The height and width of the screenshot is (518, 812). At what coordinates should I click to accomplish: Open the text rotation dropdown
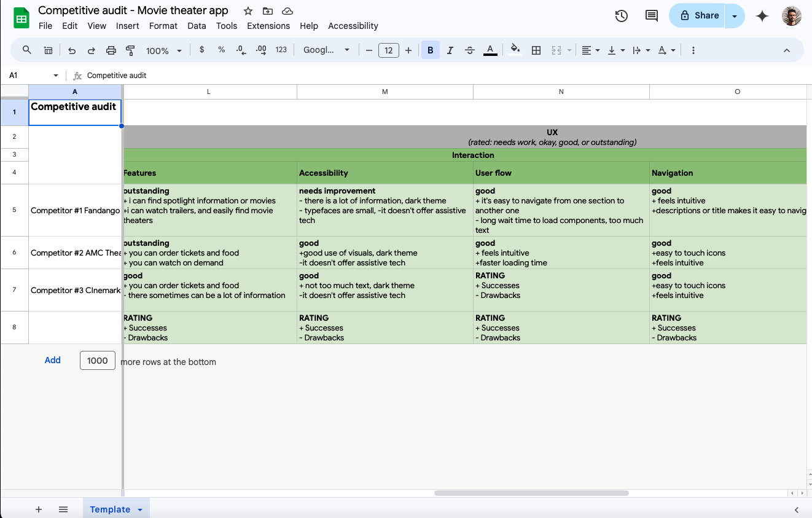[x=666, y=50]
